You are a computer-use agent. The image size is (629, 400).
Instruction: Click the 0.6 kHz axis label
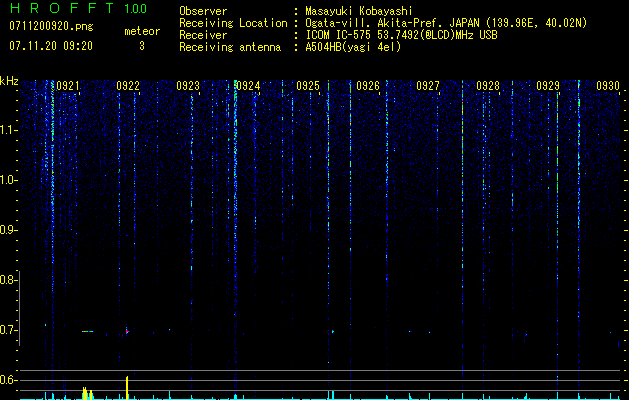coord(8,380)
